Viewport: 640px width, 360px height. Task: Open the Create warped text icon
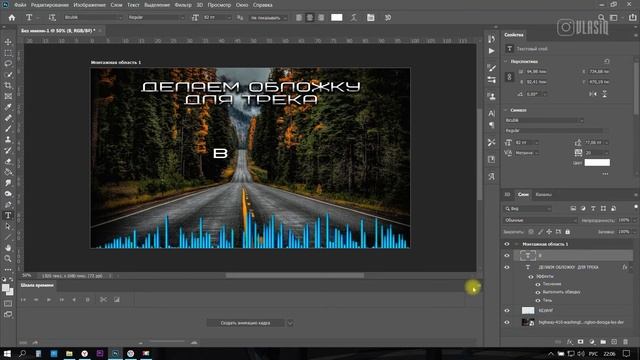354,18
